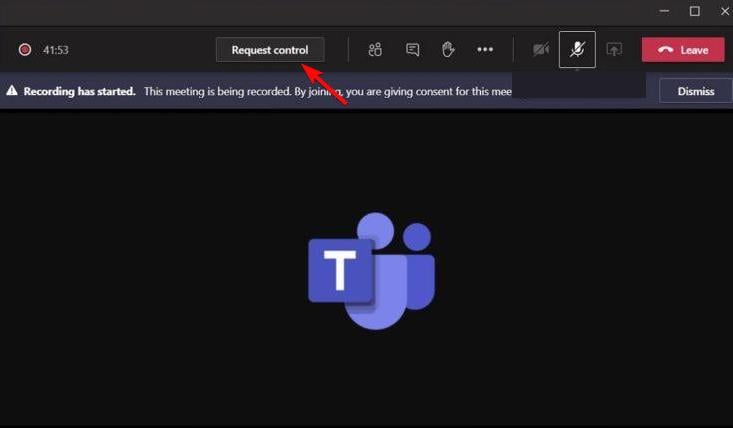Open the meeting chat conversation

412,50
